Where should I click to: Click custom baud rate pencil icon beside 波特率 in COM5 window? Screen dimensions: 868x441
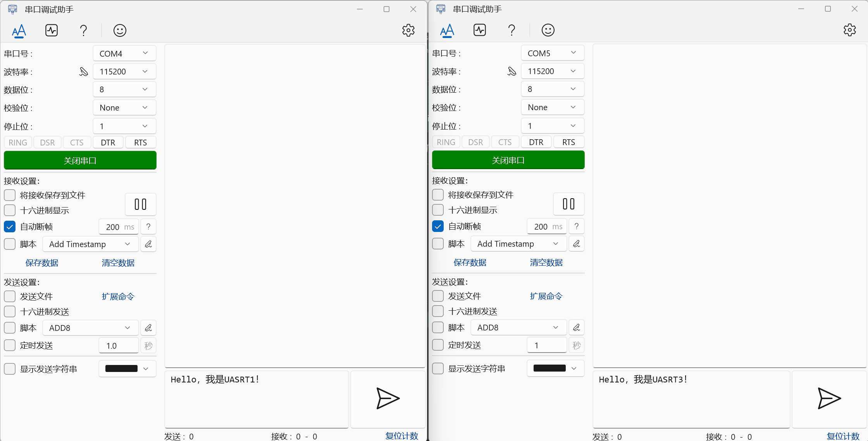pyautogui.click(x=511, y=71)
